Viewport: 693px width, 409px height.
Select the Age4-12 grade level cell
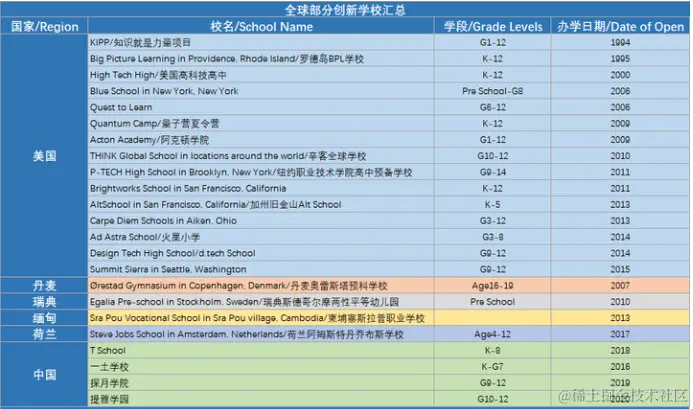tap(493, 334)
